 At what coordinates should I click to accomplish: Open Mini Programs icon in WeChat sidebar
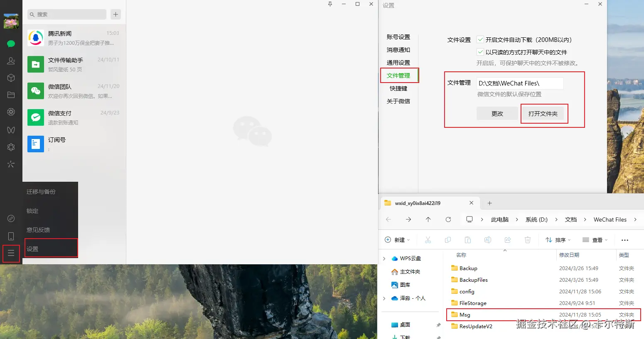pyautogui.click(x=11, y=218)
